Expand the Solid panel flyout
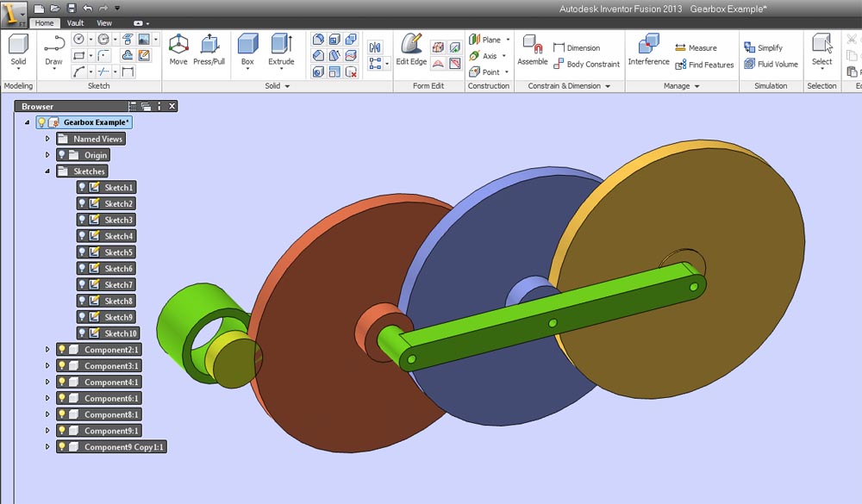Viewport: 862px width, 504px height. click(x=287, y=86)
